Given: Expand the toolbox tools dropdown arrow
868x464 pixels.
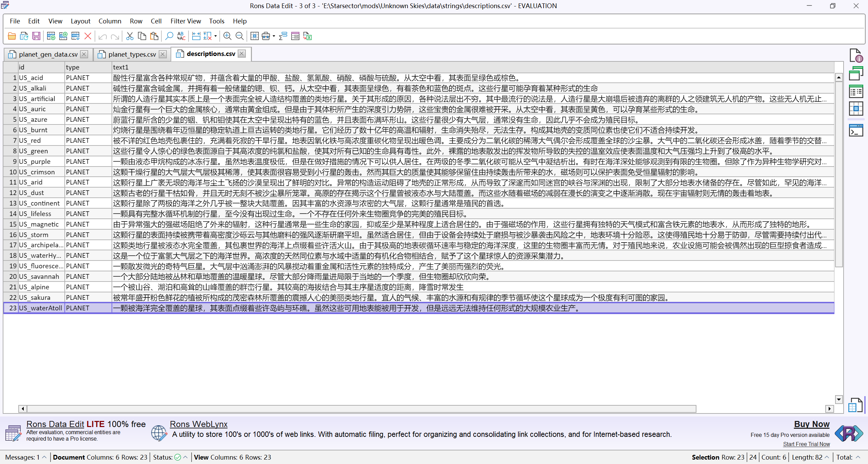Looking at the screenshot, I should [x=274, y=36].
